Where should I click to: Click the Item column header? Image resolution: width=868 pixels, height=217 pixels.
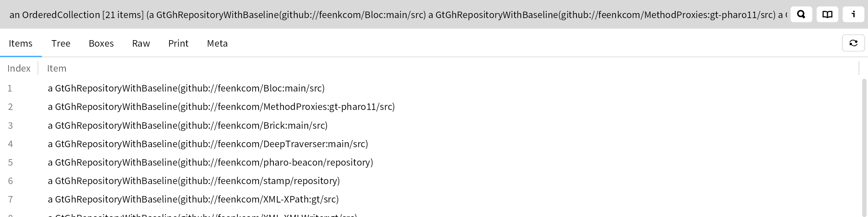click(57, 68)
